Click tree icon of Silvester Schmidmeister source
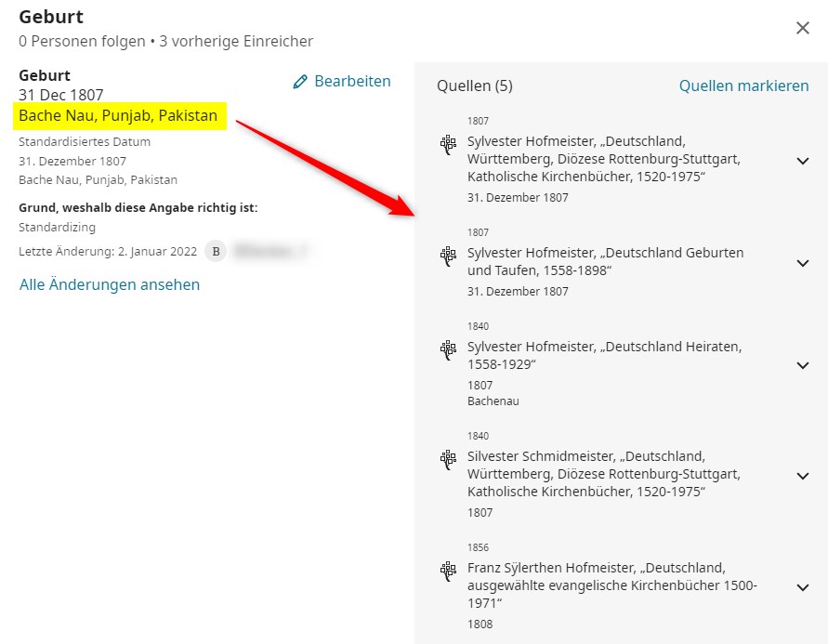Viewport: 828px width, 644px height. tap(448, 458)
